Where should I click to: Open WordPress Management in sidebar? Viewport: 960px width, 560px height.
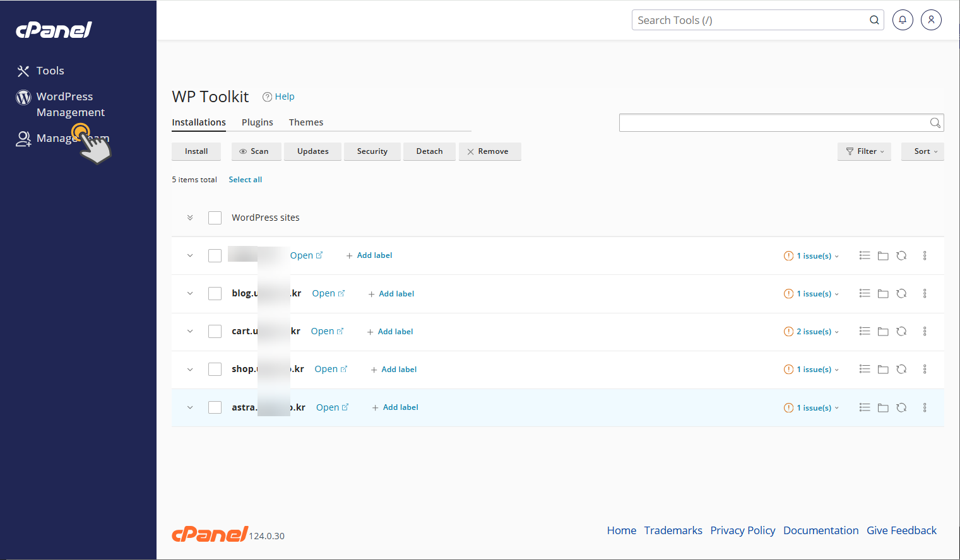[x=61, y=104]
